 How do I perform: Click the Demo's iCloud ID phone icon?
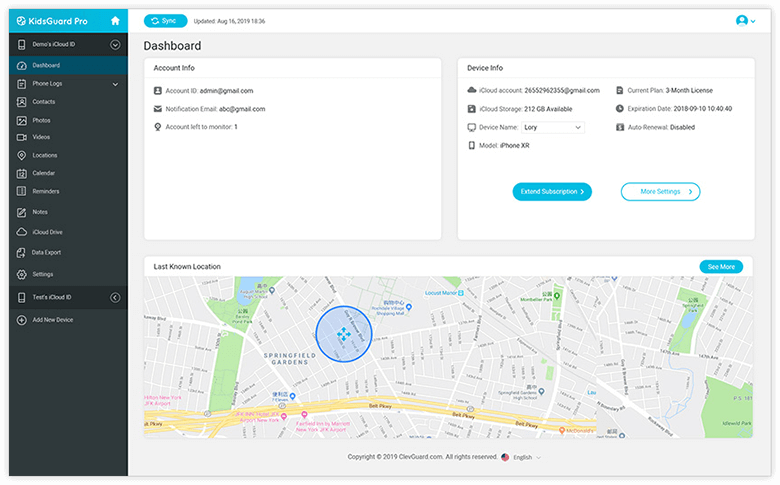[x=21, y=45]
